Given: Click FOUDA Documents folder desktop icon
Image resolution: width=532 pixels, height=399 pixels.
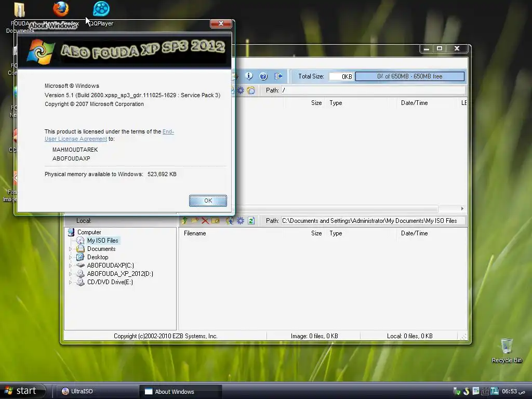Looking at the screenshot, I should 20,17.
